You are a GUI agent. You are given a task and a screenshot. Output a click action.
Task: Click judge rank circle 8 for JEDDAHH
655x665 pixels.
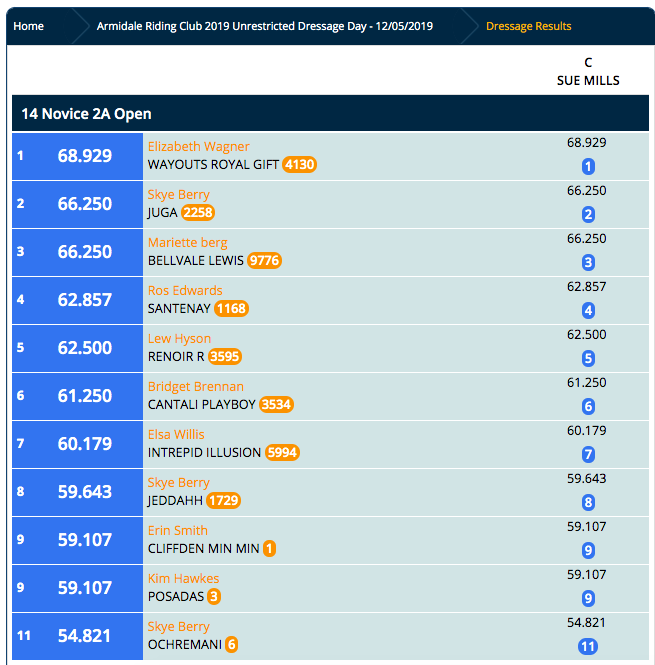click(x=588, y=503)
